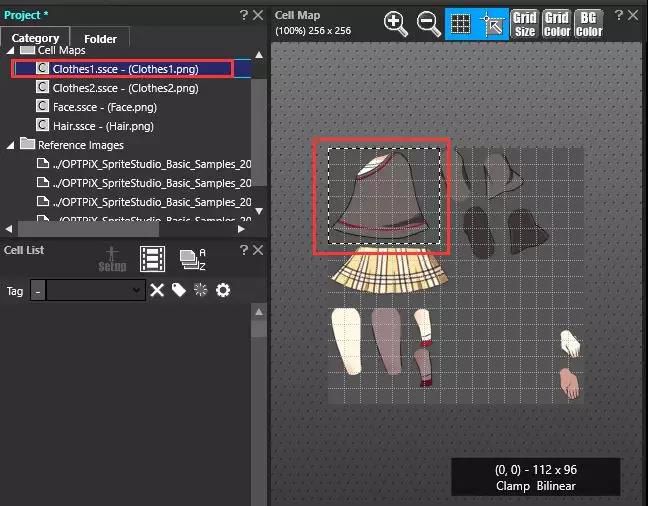Select the pink hand cell
648x506 pixels.
pyautogui.click(x=570, y=383)
